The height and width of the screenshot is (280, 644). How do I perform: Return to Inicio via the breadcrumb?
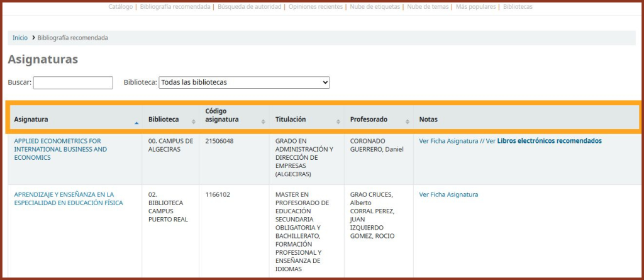pyautogui.click(x=20, y=38)
